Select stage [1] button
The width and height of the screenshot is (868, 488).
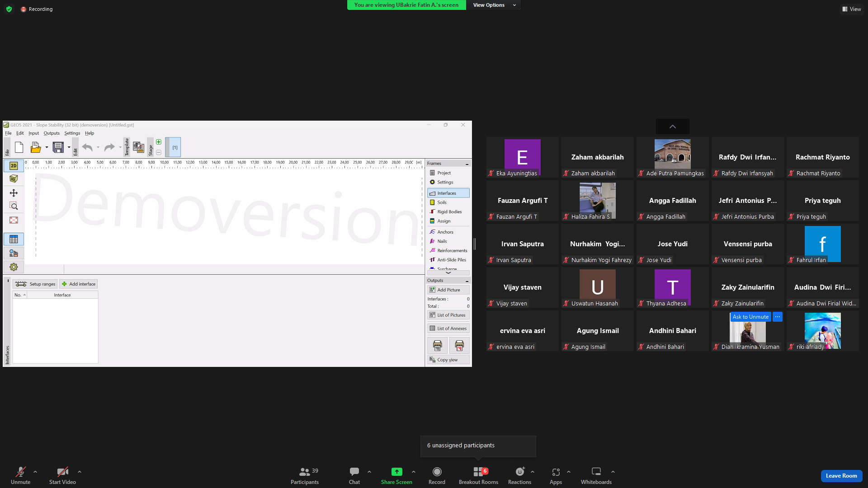(x=173, y=147)
